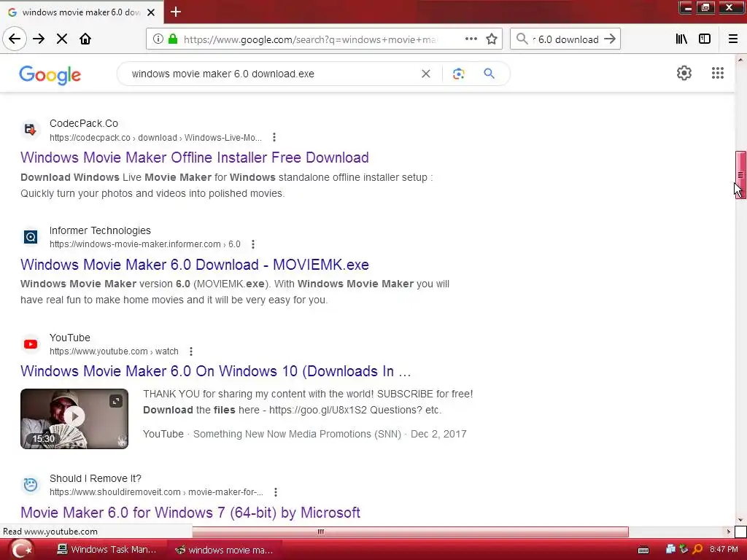Image resolution: width=747 pixels, height=560 pixels.
Task: Open the browser hamburger menu
Action: tap(732, 39)
